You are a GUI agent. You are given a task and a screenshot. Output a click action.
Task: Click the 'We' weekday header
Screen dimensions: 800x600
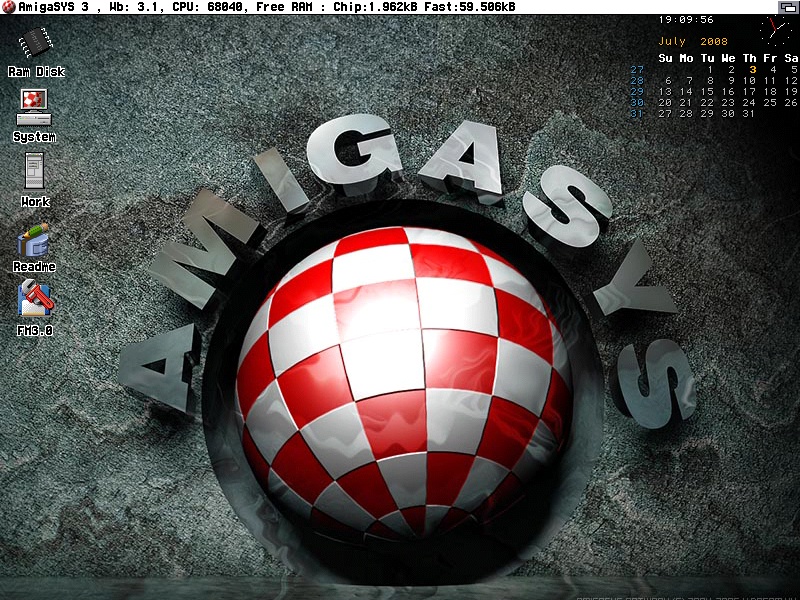(729, 58)
